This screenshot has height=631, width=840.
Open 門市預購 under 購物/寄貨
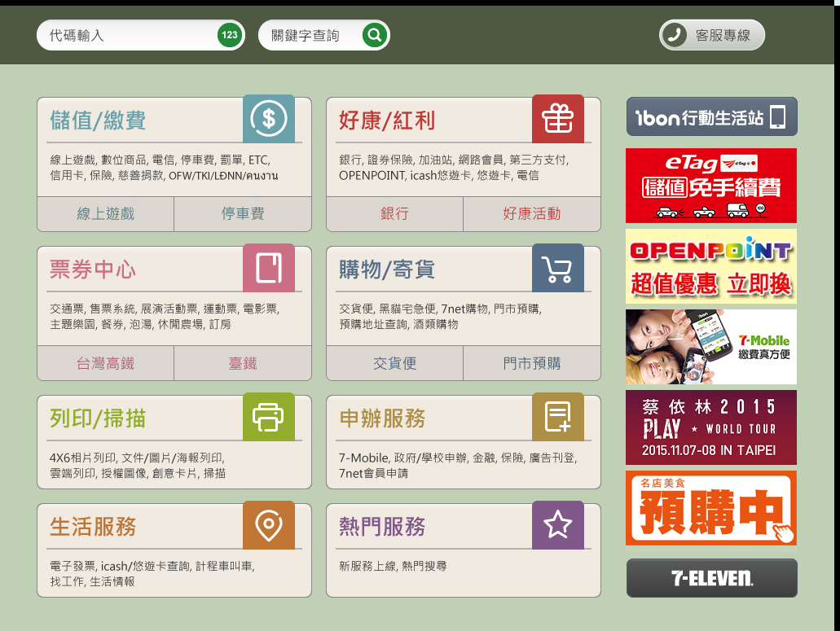pos(531,362)
